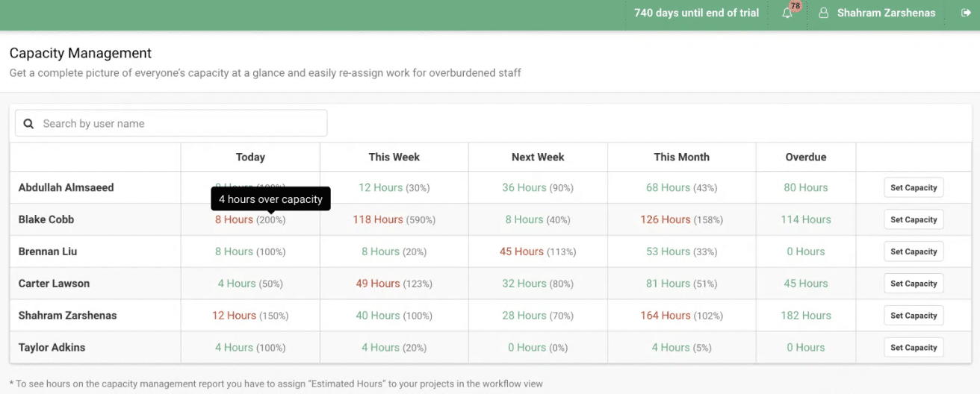The image size is (980, 394).
Task: Click Blake Cobb's 126 Hours this month
Action: (682, 219)
